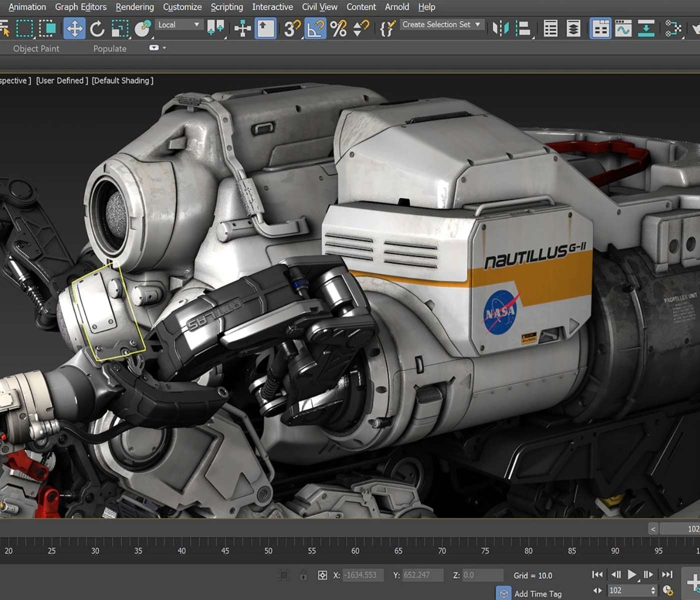Open the Scripting menu

226,7
